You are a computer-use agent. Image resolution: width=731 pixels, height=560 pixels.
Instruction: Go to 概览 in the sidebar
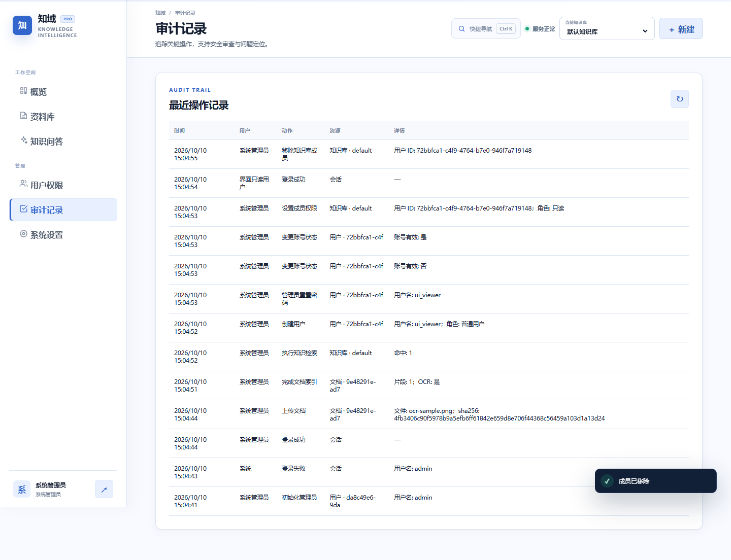(63, 92)
